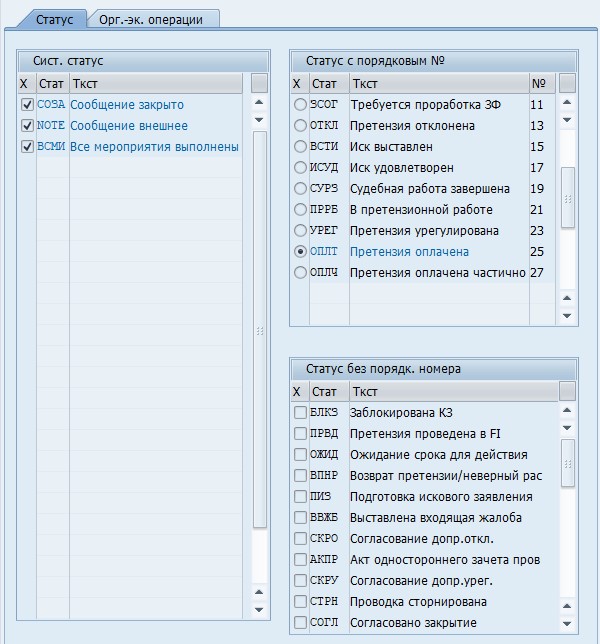Enable the БЛКЗ Заблокирована КЗ checkbox
The height and width of the screenshot is (644, 600).
click(x=300, y=413)
